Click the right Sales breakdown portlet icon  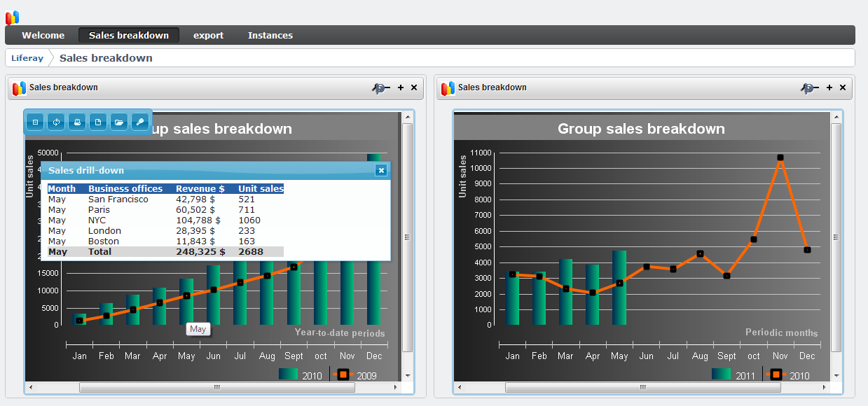coord(448,87)
